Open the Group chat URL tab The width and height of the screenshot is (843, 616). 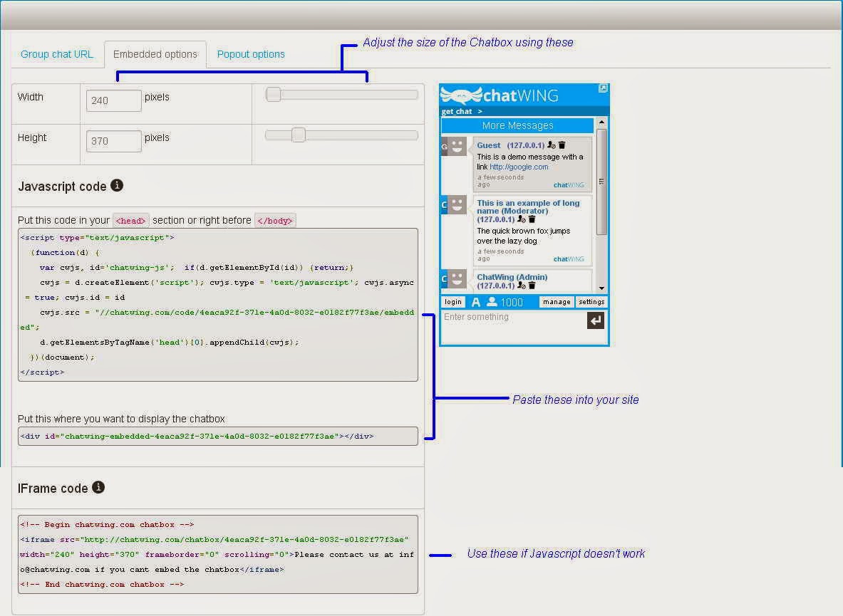(x=56, y=54)
